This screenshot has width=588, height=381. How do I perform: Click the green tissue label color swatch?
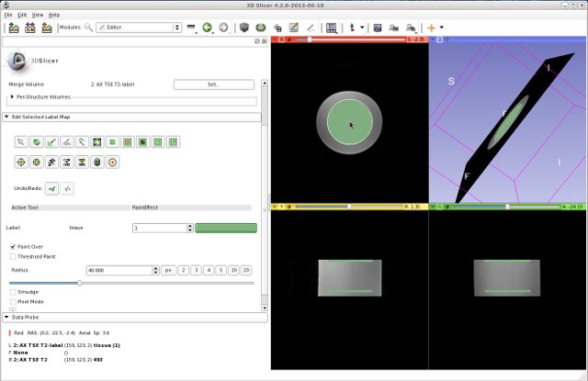226,227
